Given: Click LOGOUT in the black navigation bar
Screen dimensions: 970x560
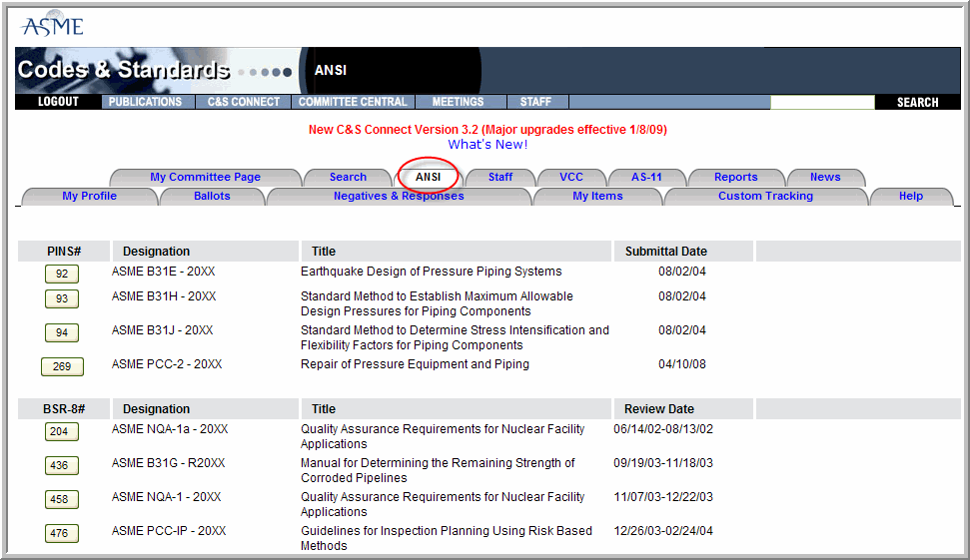Looking at the screenshot, I should [x=58, y=102].
